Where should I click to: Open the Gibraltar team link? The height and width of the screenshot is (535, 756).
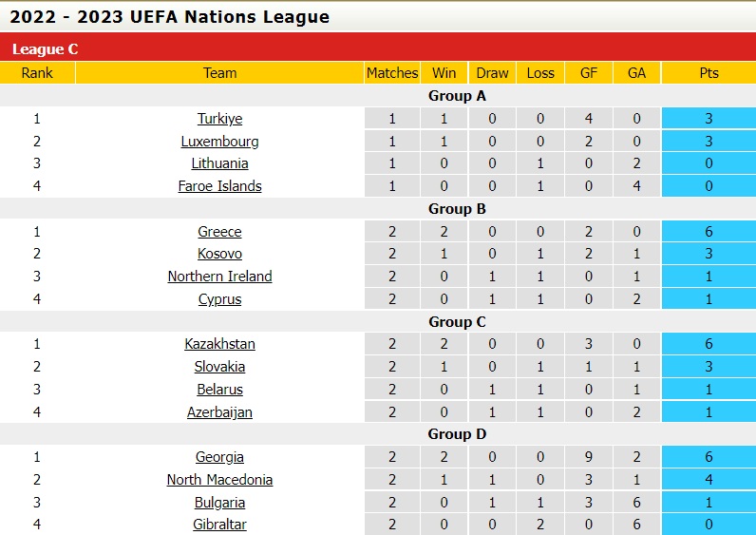(x=219, y=525)
